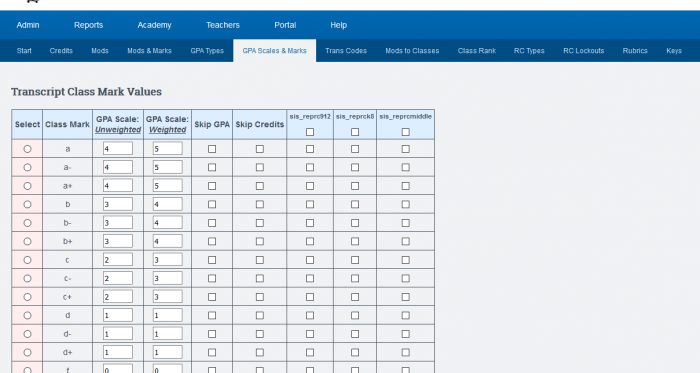Screen dimensions: 700x373
Task: Click the Unweighted GPA field for mark a+
Action: point(118,186)
